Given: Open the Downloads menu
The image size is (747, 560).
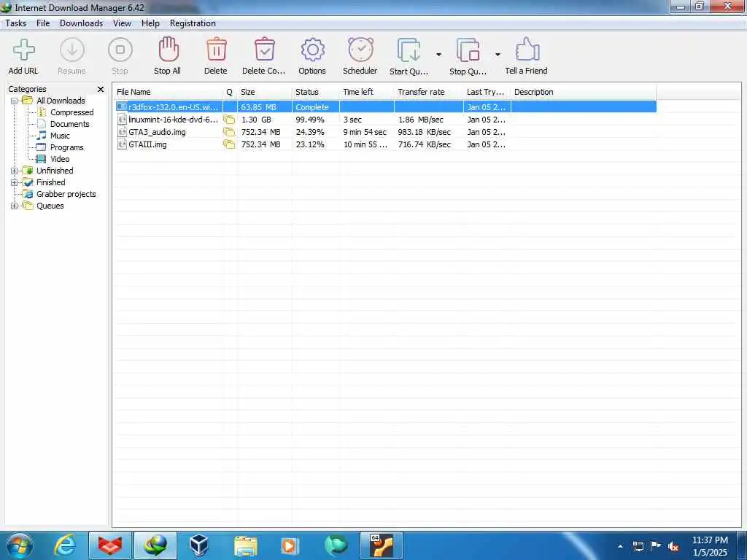Looking at the screenshot, I should [x=81, y=23].
